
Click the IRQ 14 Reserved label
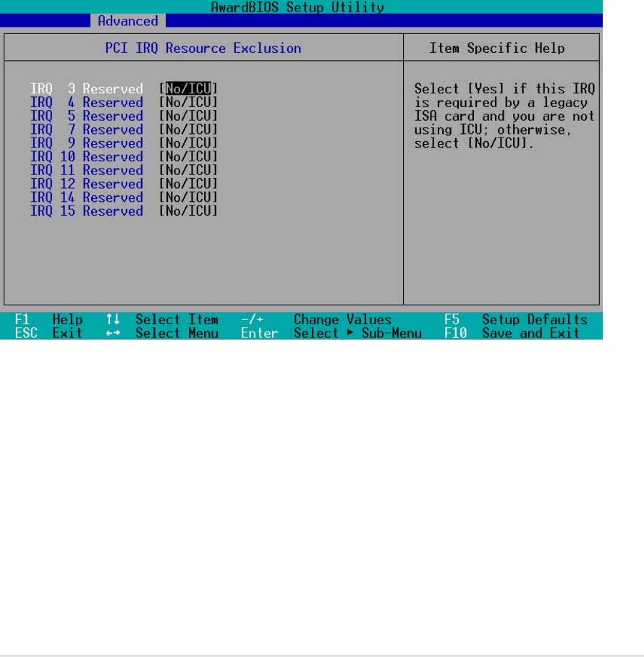[x=87, y=198]
